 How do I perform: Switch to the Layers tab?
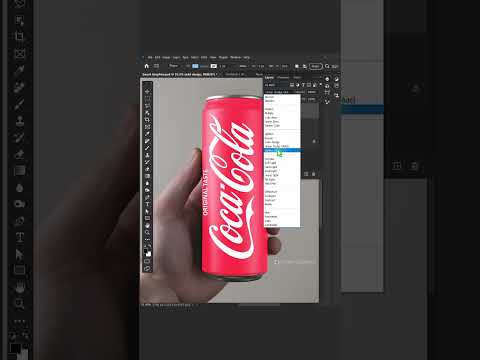point(269,77)
